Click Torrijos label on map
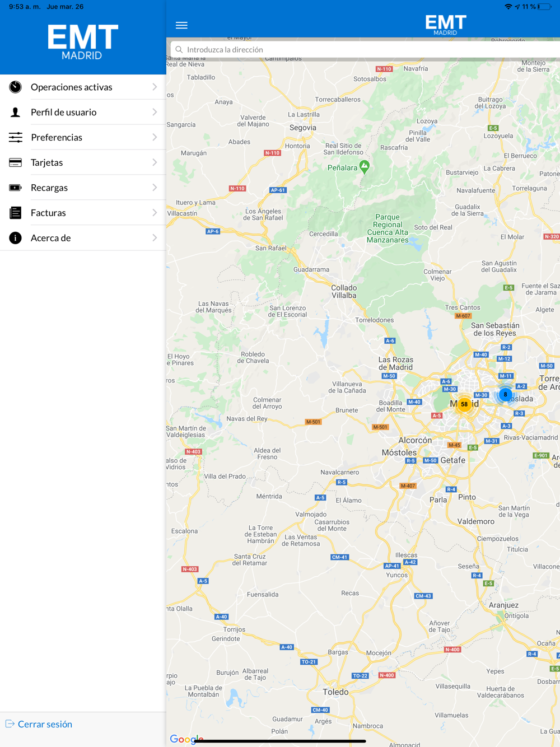The width and height of the screenshot is (560, 747). click(234, 629)
